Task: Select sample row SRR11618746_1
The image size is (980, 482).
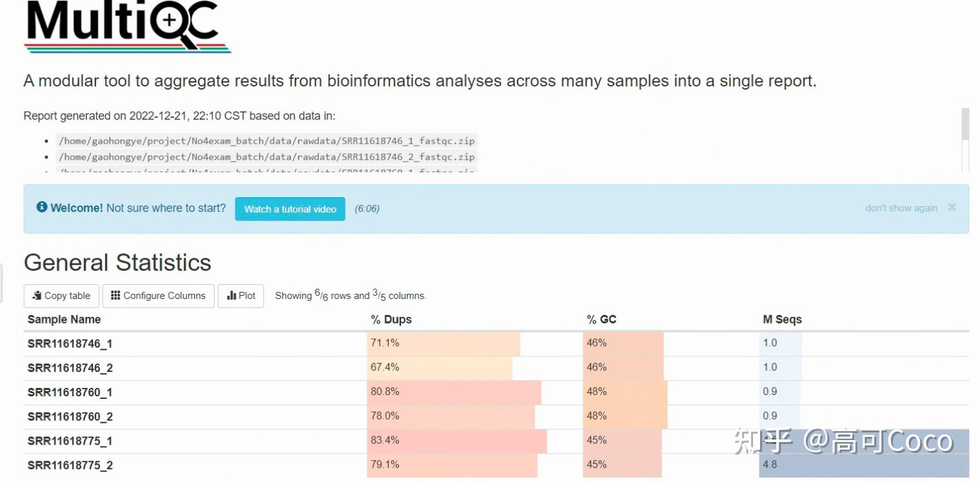Action: pos(70,344)
